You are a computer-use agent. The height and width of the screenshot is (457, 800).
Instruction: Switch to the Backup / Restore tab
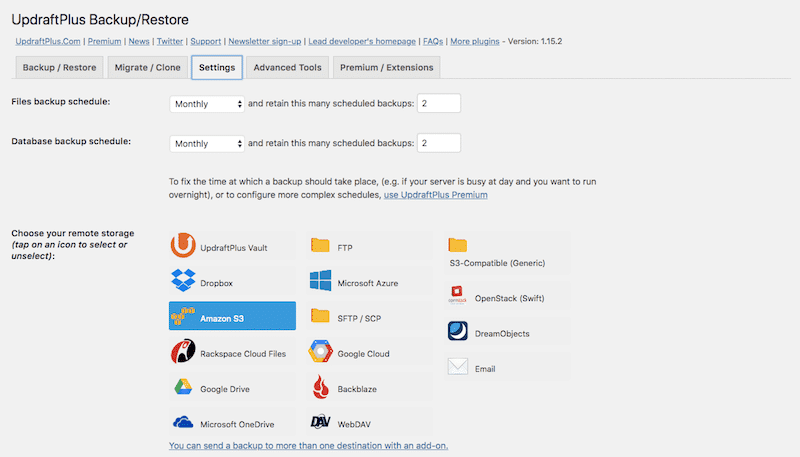59,67
